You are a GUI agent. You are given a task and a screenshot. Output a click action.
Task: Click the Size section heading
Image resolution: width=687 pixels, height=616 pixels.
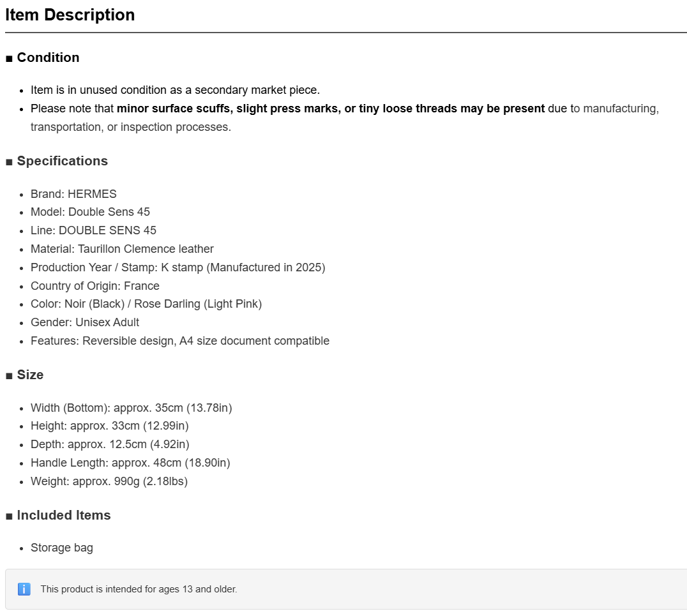[30, 375]
